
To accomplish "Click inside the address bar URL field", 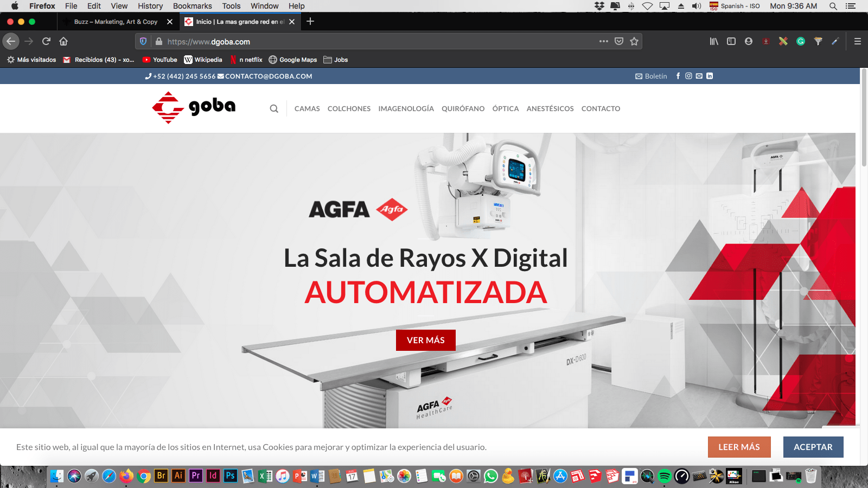I will (380, 41).
